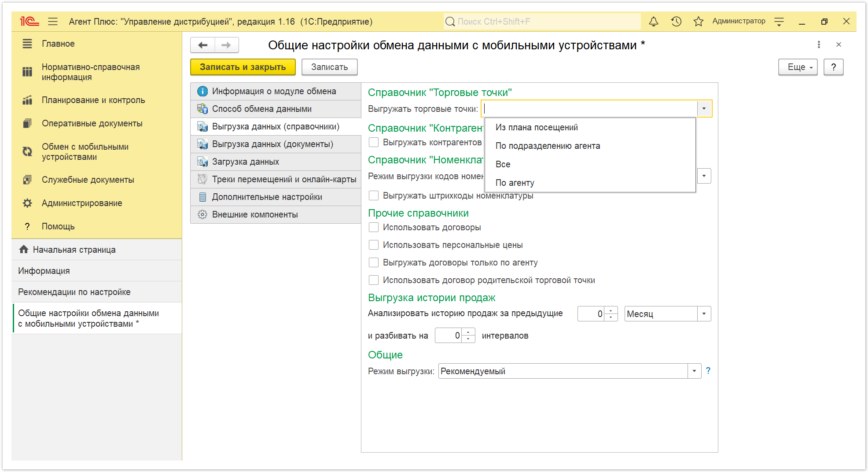Image resolution: width=868 pixels, height=472 pixels.
Task: Switch to Дополнительные настройки tab
Action: pyautogui.click(x=276, y=197)
